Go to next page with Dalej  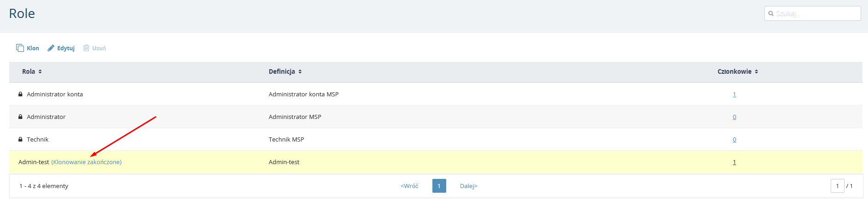(x=469, y=186)
